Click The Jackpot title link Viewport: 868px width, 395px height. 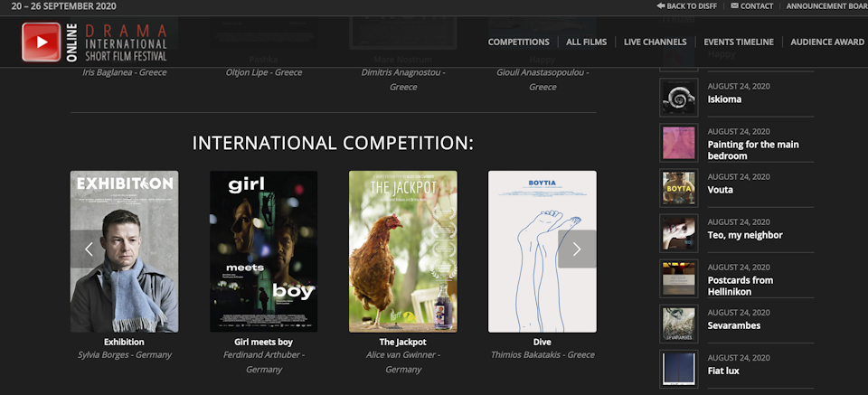tap(403, 342)
